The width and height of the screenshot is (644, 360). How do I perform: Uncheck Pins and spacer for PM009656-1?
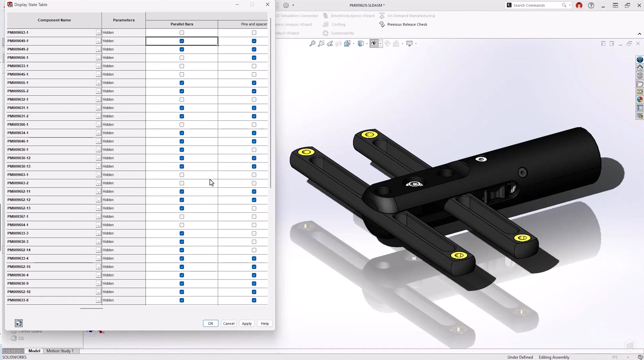254,58
